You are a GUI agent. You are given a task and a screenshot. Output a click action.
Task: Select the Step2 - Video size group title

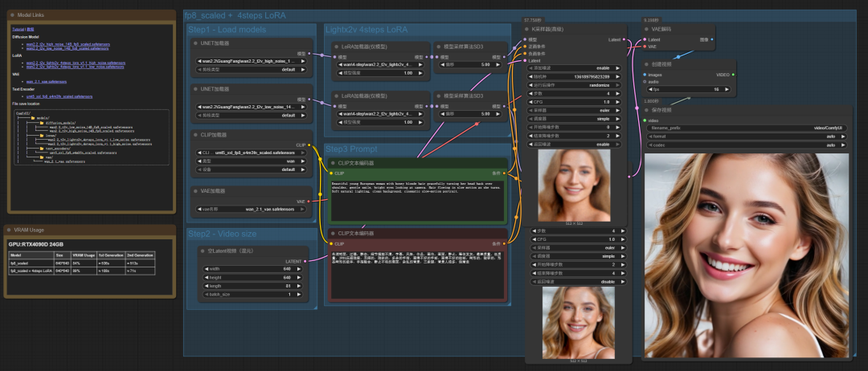(x=222, y=234)
